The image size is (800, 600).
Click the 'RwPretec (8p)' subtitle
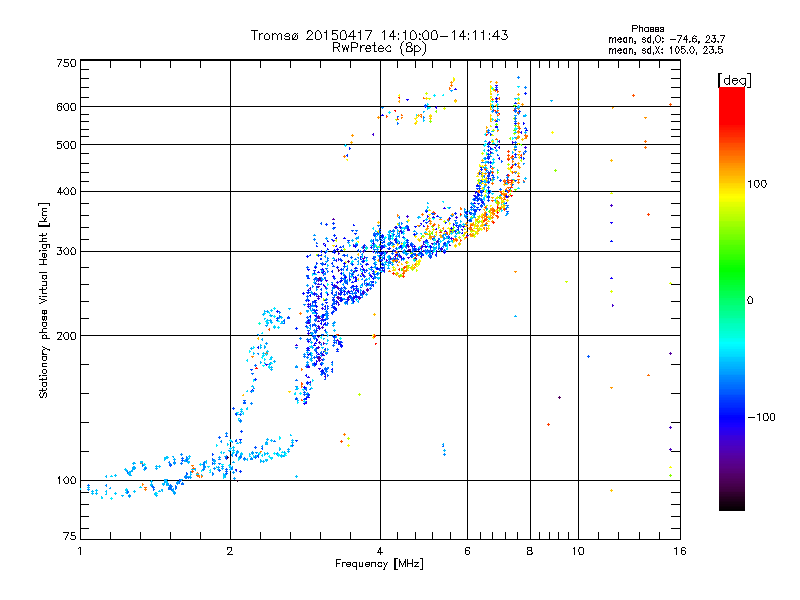(379, 48)
